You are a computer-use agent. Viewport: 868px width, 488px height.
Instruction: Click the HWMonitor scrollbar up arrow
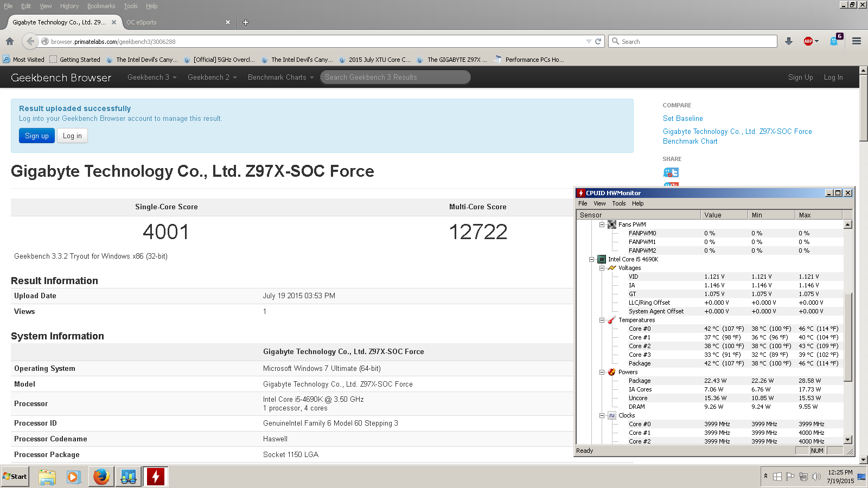[848, 224]
